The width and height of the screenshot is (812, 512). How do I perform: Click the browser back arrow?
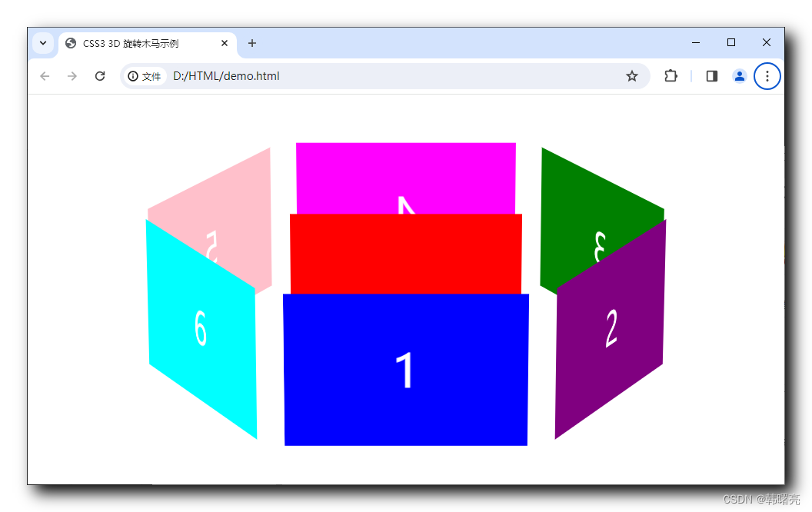pyautogui.click(x=45, y=76)
